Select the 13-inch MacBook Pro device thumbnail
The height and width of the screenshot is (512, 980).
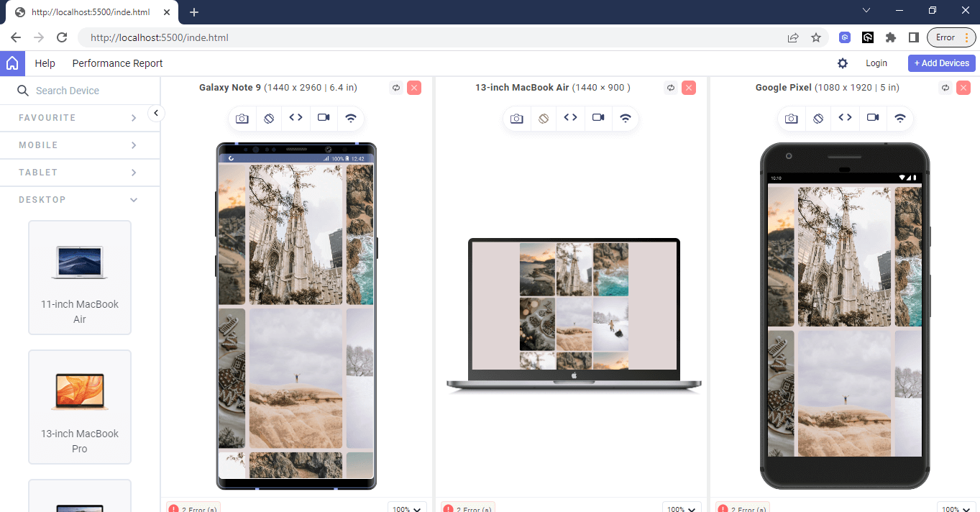click(x=79, y=406)
